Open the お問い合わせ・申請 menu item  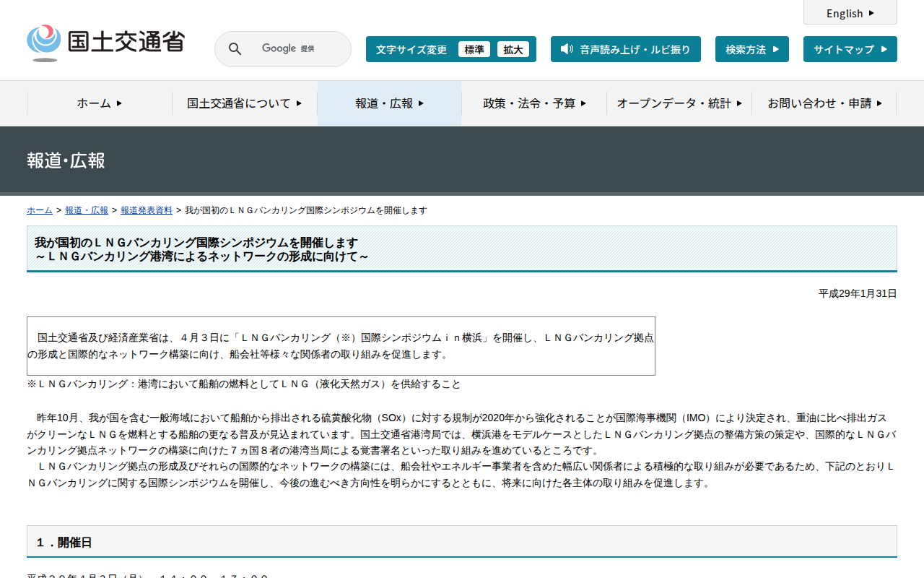pos(819,103)
